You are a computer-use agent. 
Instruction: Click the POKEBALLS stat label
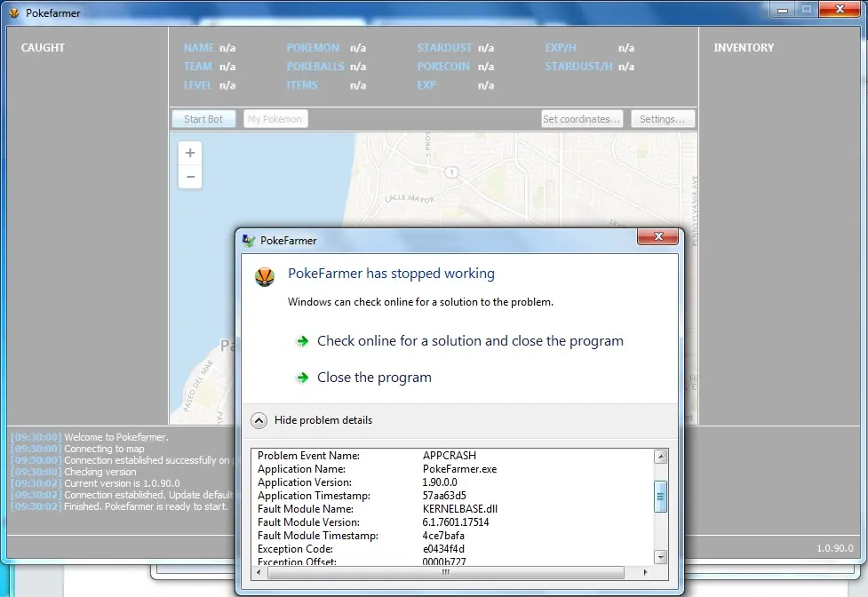coord(315,67)
